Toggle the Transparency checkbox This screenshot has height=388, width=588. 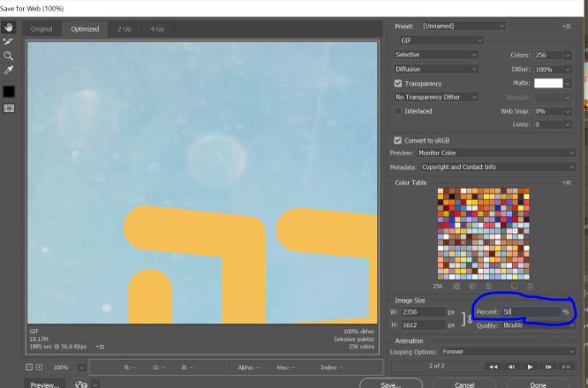[x=398, y=84]
